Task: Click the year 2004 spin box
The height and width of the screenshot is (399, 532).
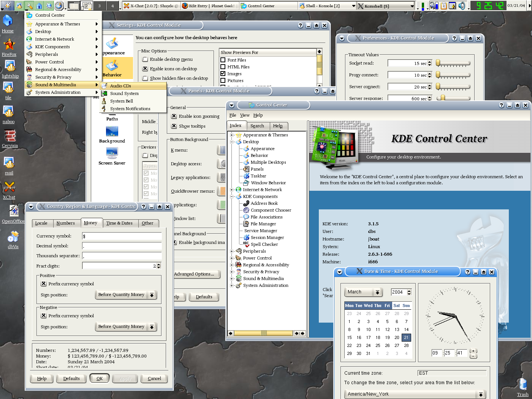Action: pos(401,292)
